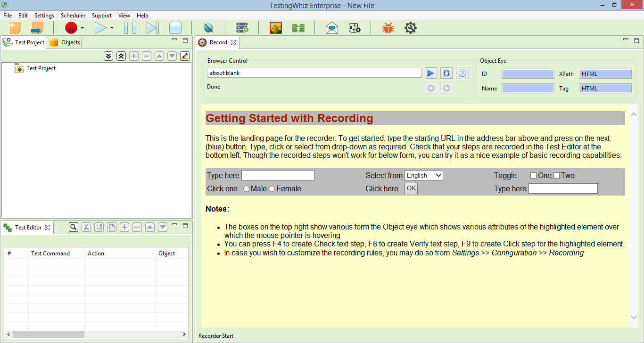The image size is (644, 343).
Task: Open the Scheduler menu
Action: click(x=73, y=16)
